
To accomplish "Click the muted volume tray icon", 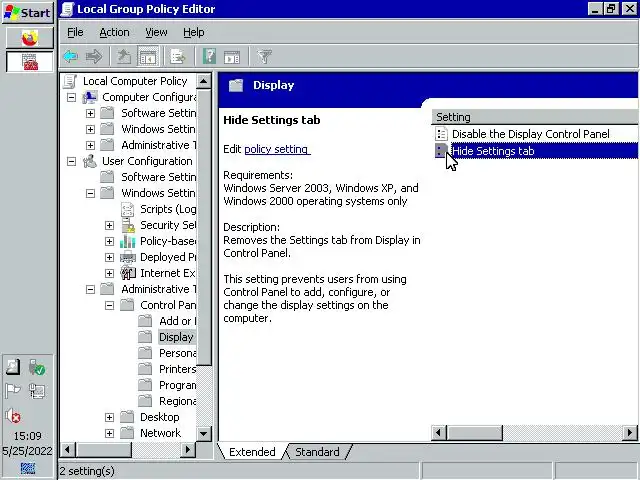I will (x=13, y=416).
